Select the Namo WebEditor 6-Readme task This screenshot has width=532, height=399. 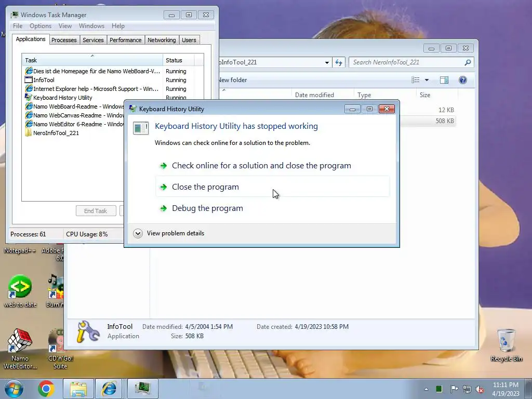[74, 124]
